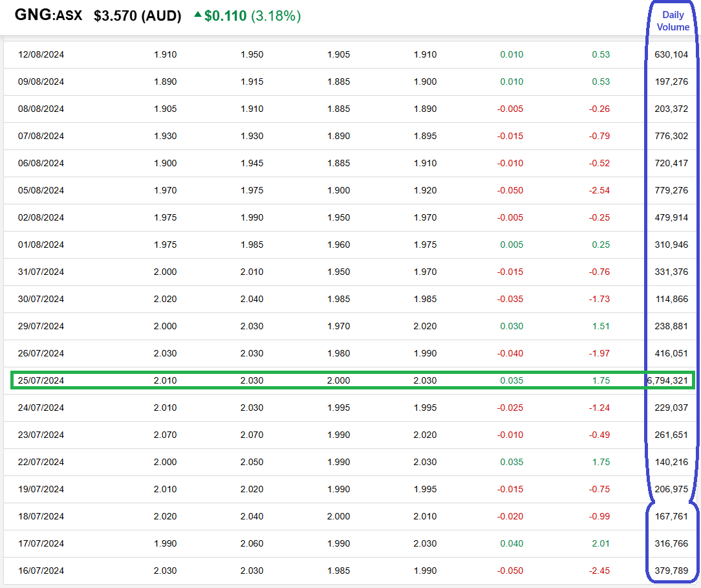Viewport: 701px width, 588px height.
Task: Click the 776,302 volume value
Action: [671, 136]
